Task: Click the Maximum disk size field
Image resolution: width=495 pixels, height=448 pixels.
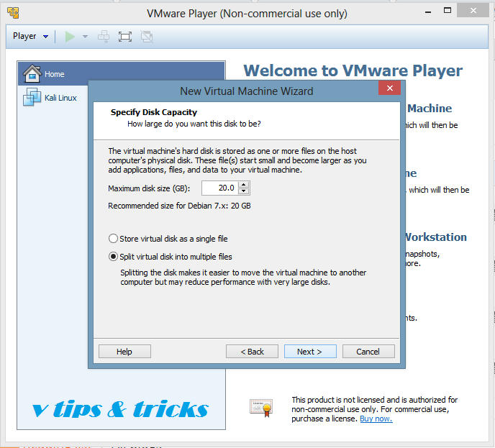Action: coord(219,188)
